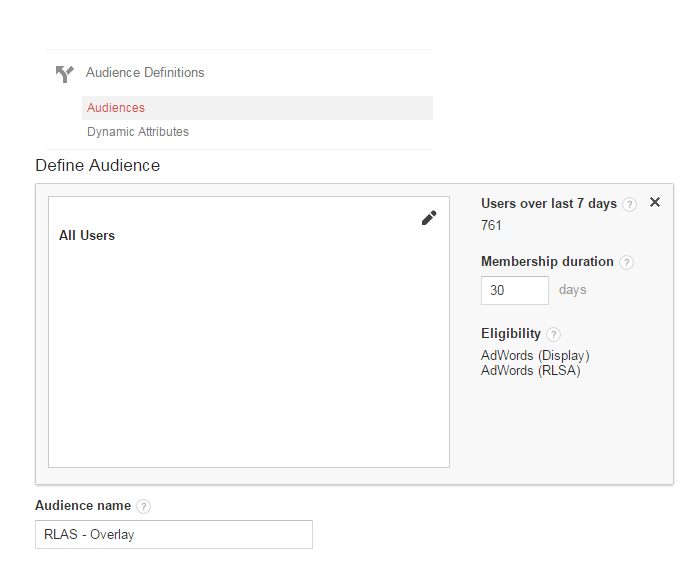Close the Define Audience panel
This screenshot has width=688, height=565.
pyautogui.click(x=655, y=202)
